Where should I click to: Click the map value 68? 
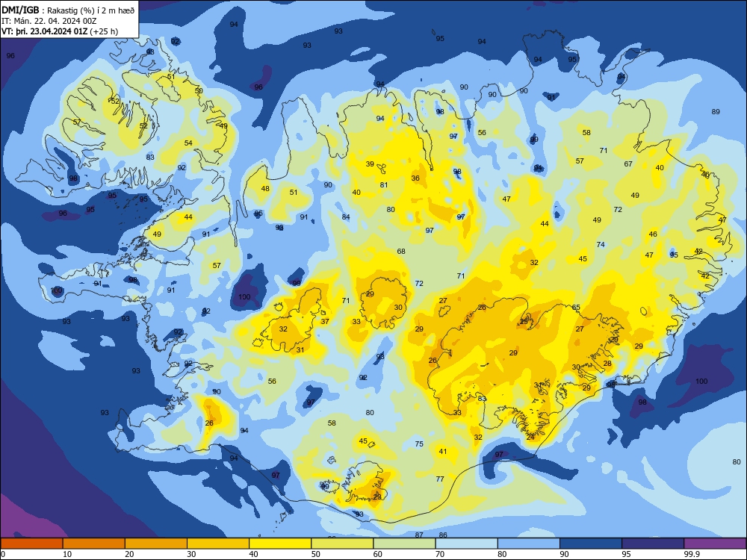pos(401,252)
